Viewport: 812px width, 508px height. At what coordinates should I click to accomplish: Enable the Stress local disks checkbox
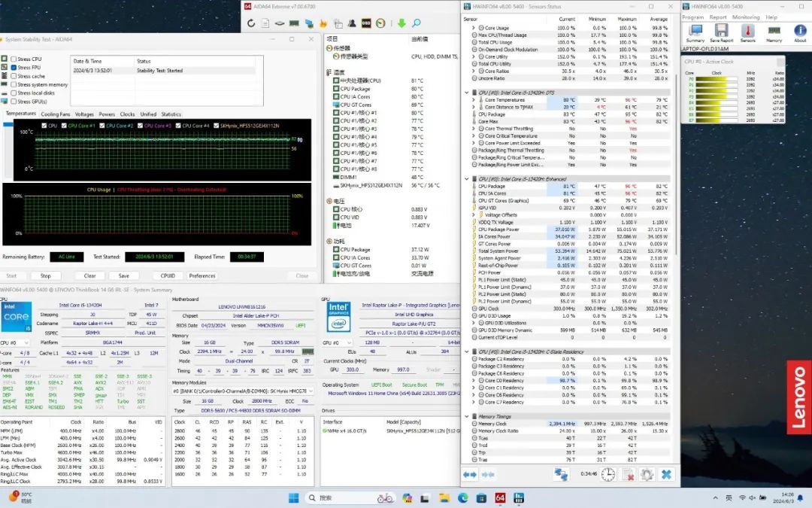[14, 93]
